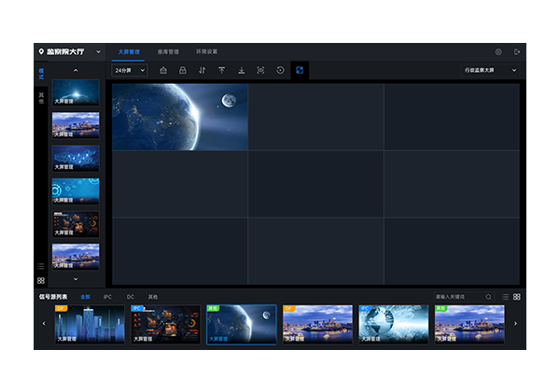Click the send-to-bottom download-style icon
The width and height of the screenshot is (560, 392).
click(241, 70)
